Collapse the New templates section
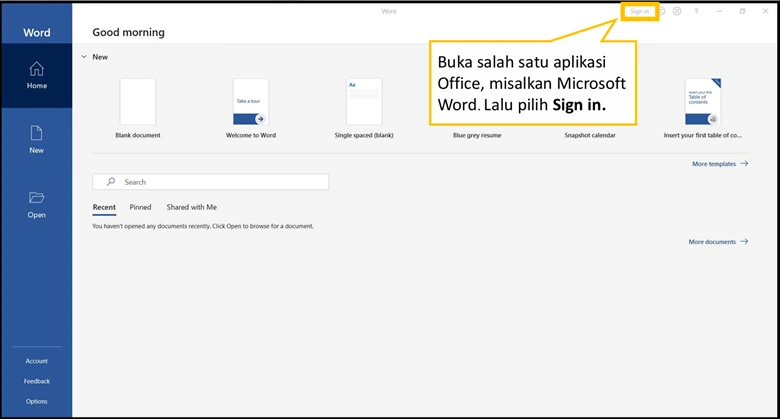The height and width of the screenshot is (419, 780). 84,57
